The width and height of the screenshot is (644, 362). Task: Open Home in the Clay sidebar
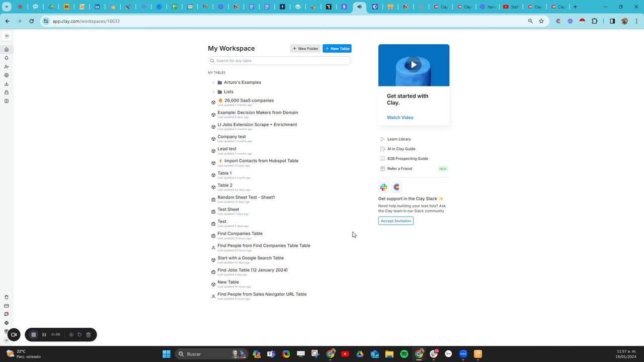(x=7, y=49)
